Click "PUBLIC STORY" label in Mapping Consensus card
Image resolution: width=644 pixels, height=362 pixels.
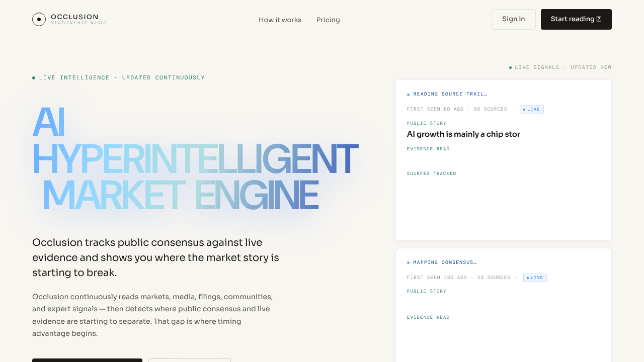point(427,291)
